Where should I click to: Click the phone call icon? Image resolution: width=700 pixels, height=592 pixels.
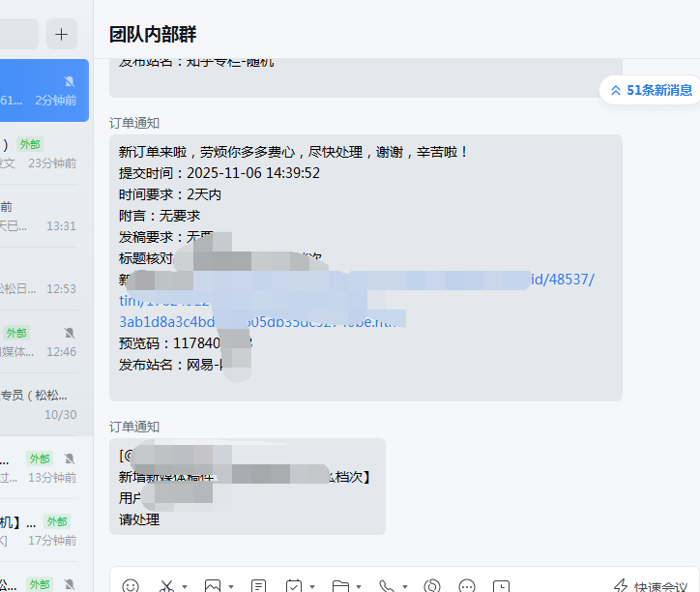click(387, 586)
